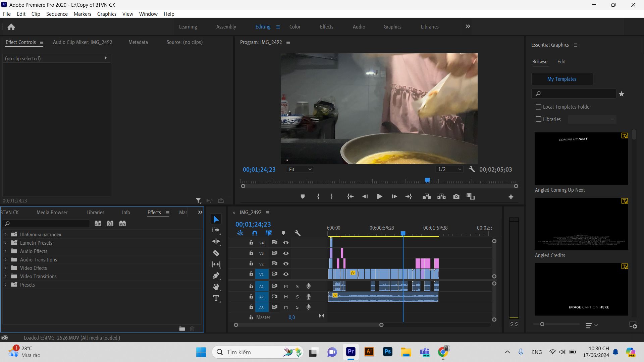
Task: Click Mark Out button
Action: click(x=331, y=197)
